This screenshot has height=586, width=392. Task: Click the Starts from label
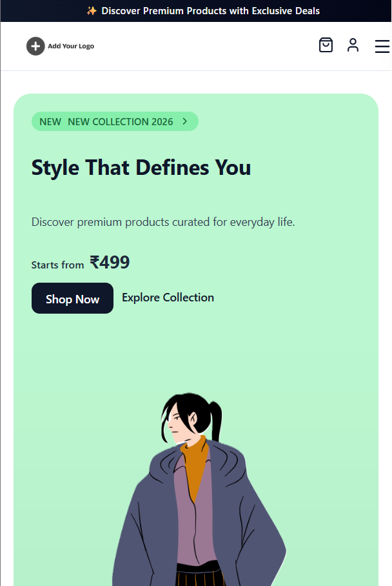coord(57,265)
